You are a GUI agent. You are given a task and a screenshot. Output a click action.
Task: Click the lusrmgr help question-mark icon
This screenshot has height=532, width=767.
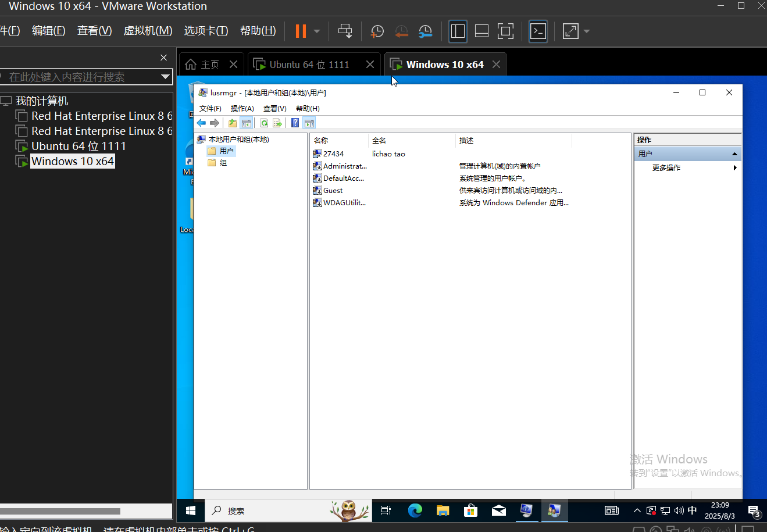point(295,123)
